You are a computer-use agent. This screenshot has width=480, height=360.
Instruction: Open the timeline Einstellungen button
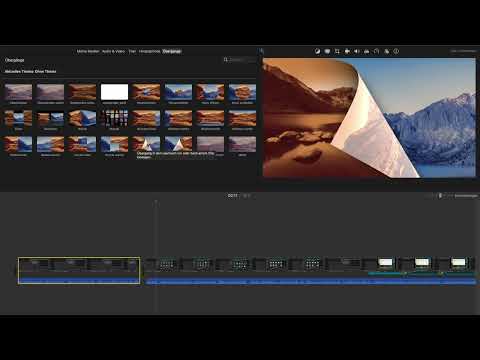pyautogui.click(x=466, y=196)
